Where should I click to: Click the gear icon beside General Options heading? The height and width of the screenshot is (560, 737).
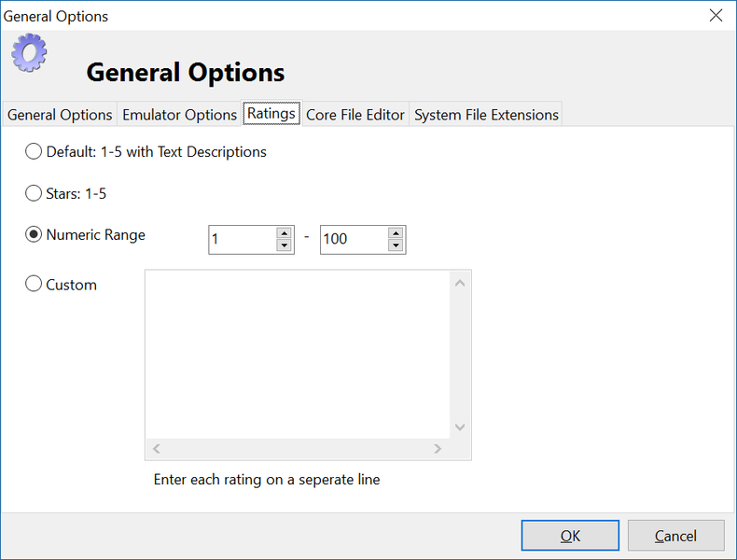click(x=29, y=52)
